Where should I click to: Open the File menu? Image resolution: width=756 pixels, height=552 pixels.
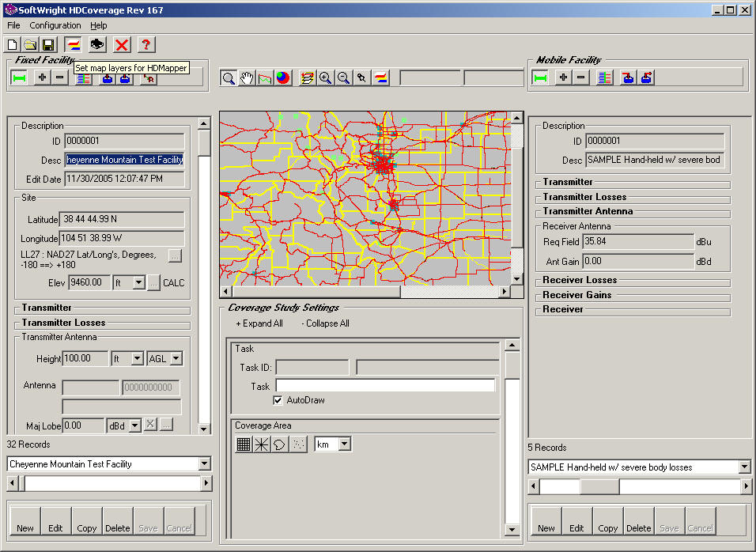13,25
